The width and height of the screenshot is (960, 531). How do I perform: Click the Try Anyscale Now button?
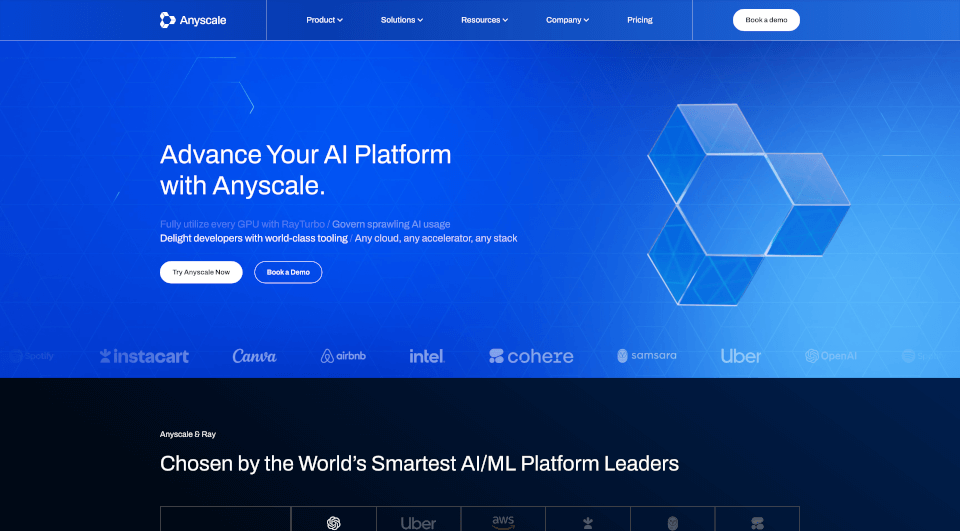click(x=201, y=272)
